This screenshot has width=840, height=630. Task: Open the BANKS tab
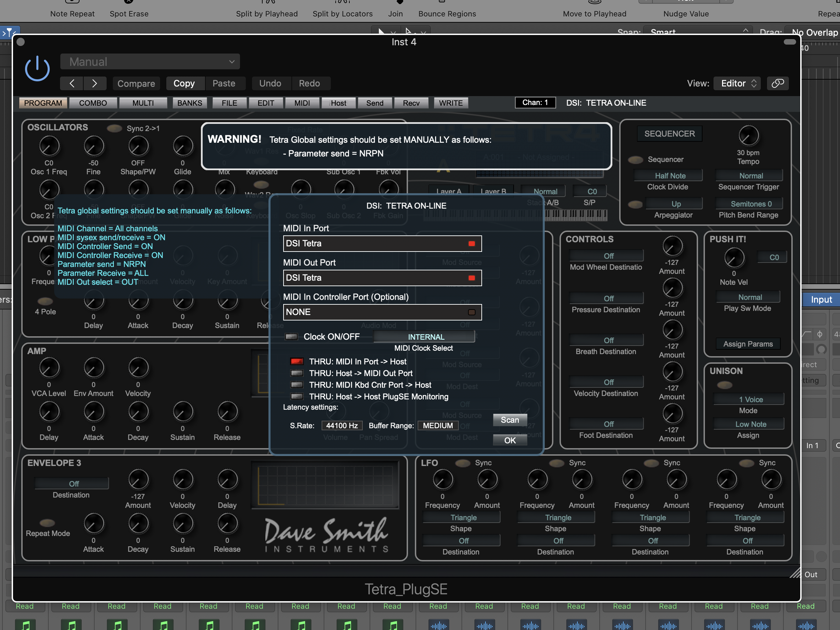click(190, 103)
